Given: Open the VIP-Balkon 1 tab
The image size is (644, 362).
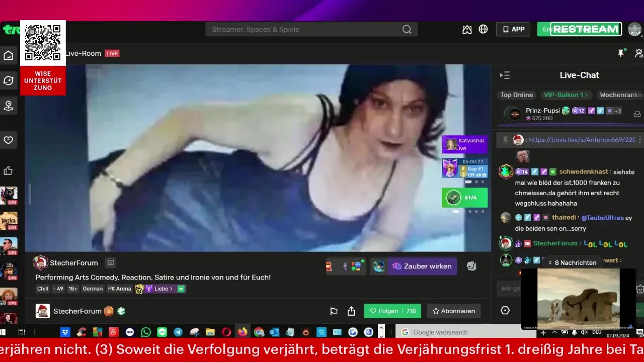Looking at the screenshot, I should point(566,95).
